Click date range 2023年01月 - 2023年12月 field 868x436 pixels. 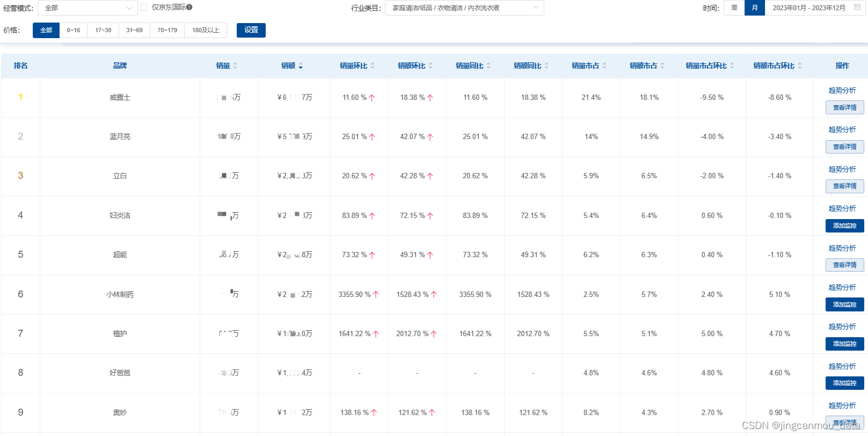(815, 8)
